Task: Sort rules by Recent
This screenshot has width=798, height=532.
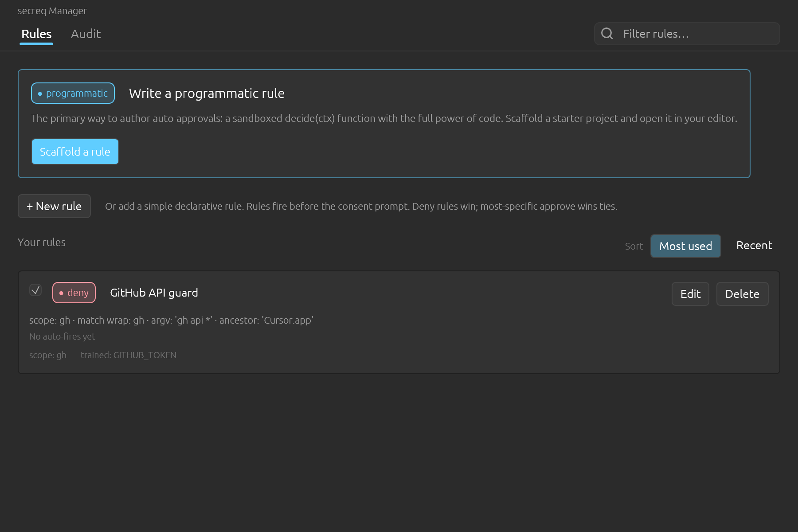Action: [754, 246]
